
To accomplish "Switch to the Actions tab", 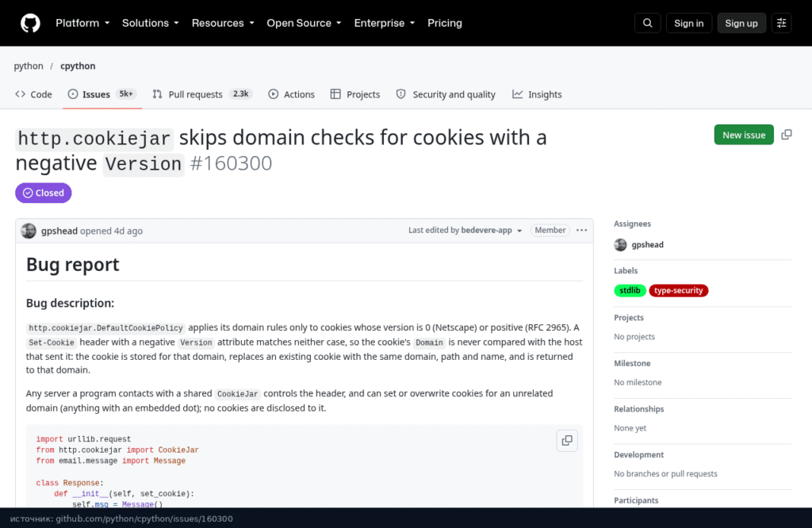I will pyautogui.click(x=292, y=94).
